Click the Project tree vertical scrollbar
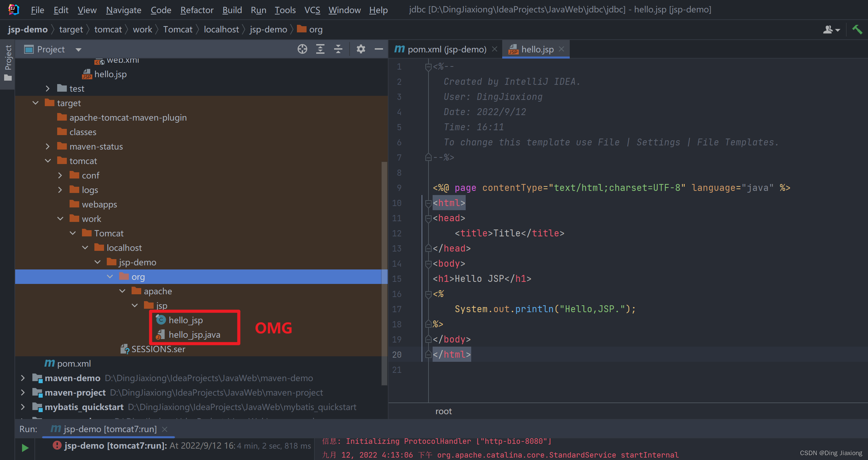 [384, 273]
